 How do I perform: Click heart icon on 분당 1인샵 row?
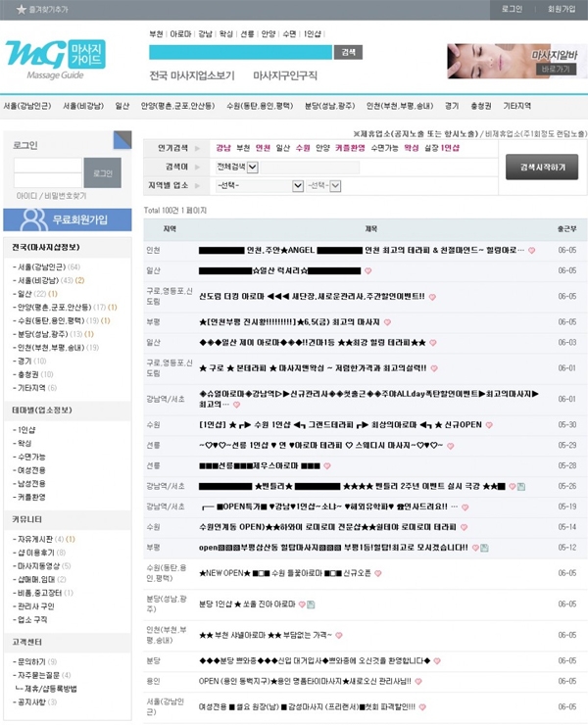point(302,604)
